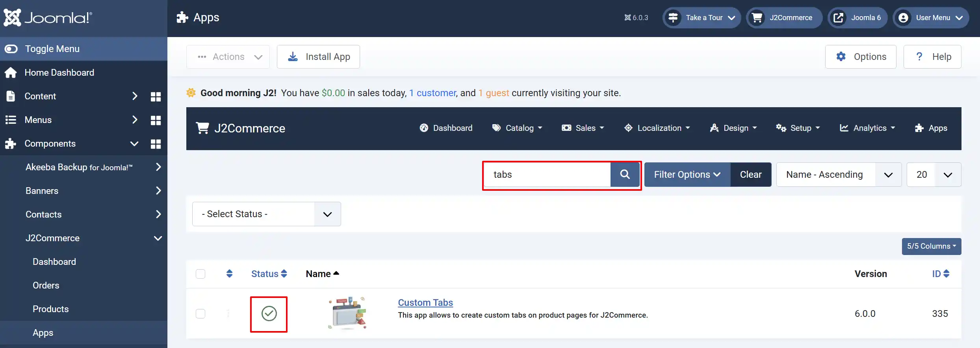Click the J2Commerce cart brand icon

click(x=202, y=128)
